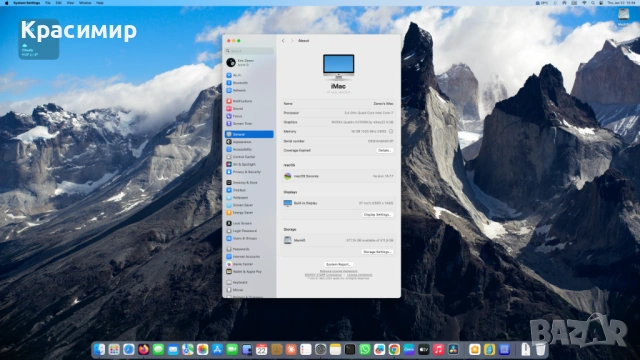Open Passwords in the settings sidebar
640x360 pixels.
pos(249,249)
